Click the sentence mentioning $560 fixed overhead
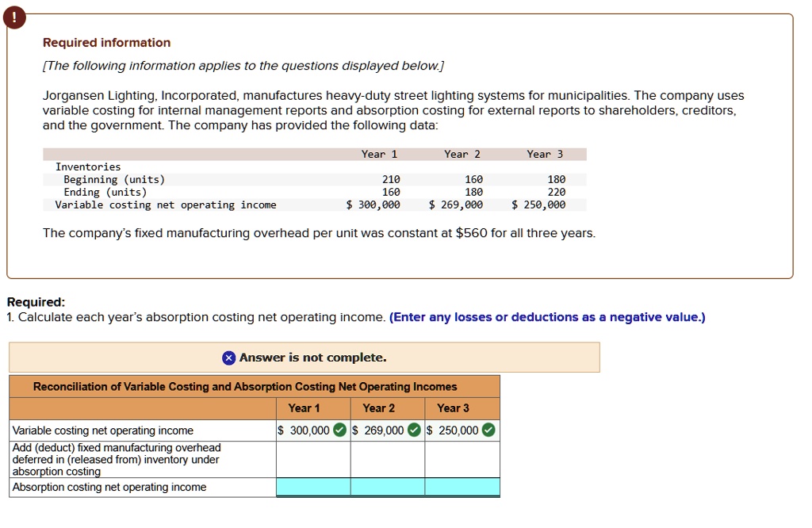 (319, 233)
